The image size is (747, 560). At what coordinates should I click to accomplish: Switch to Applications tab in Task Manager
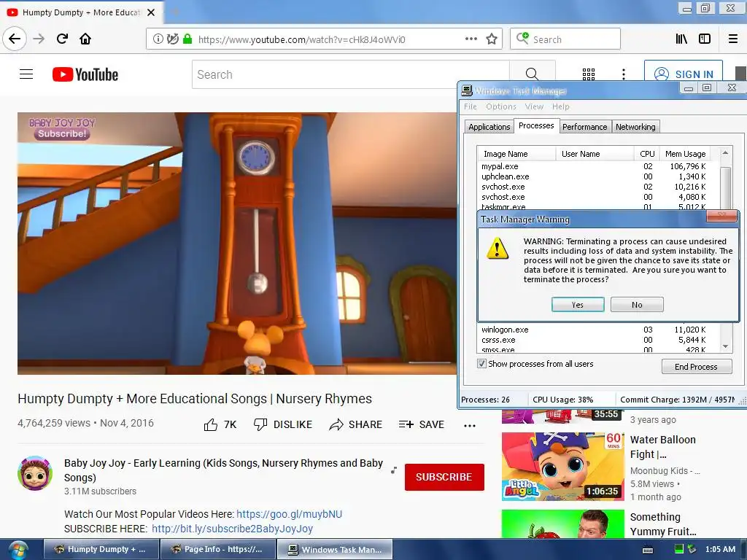489,127
